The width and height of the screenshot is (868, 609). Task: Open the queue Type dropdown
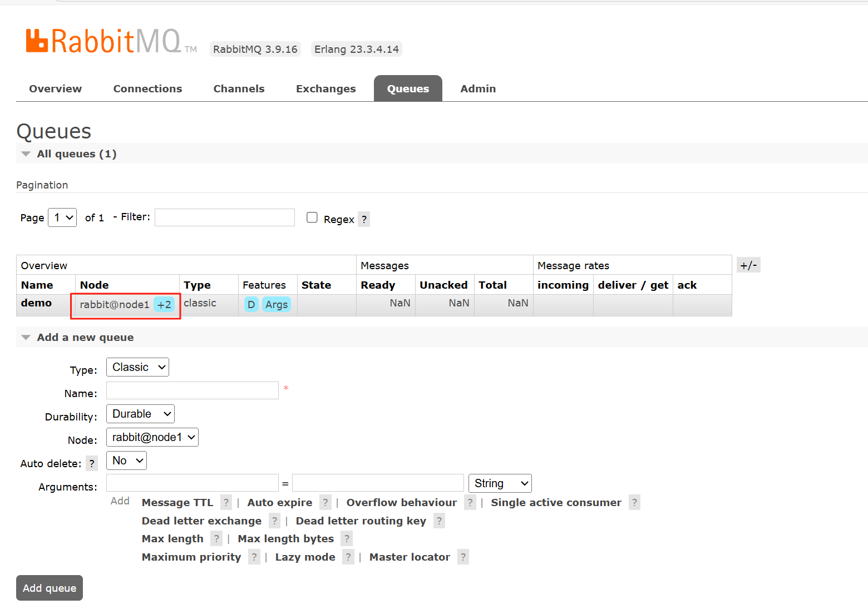click(x=137, y=367)
